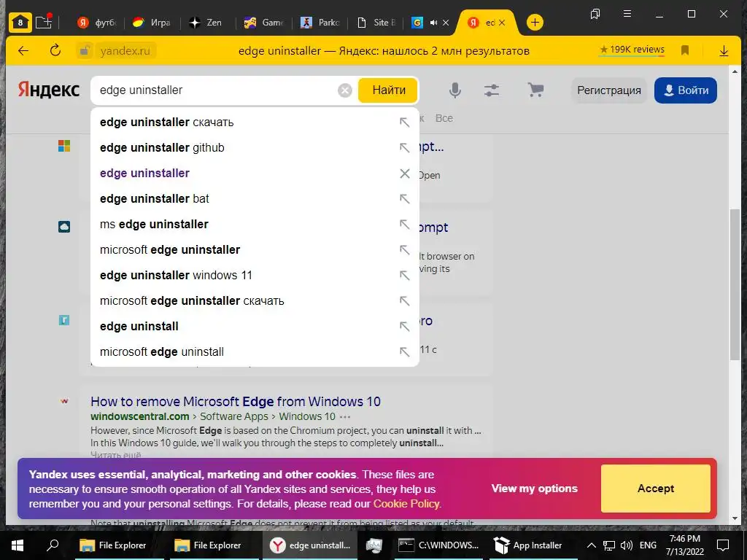
Task: Open the shopping cart icon
Action: [536, 90]
